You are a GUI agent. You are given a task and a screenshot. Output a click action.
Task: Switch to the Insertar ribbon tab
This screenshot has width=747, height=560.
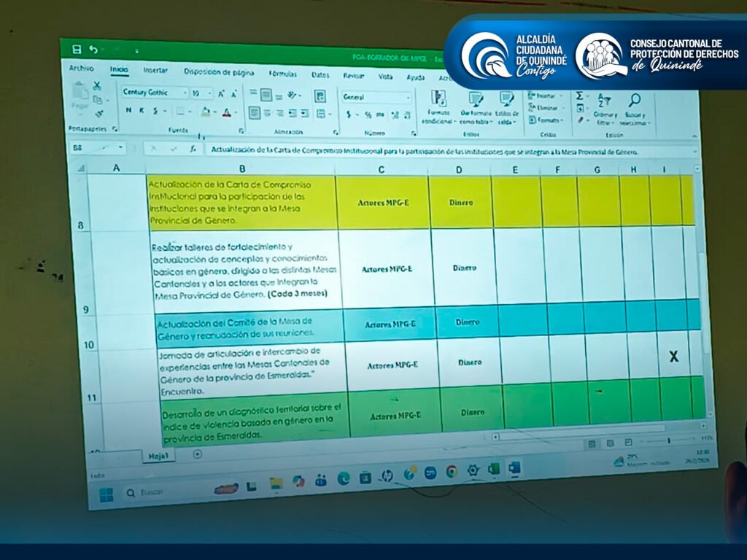point(155,71)
